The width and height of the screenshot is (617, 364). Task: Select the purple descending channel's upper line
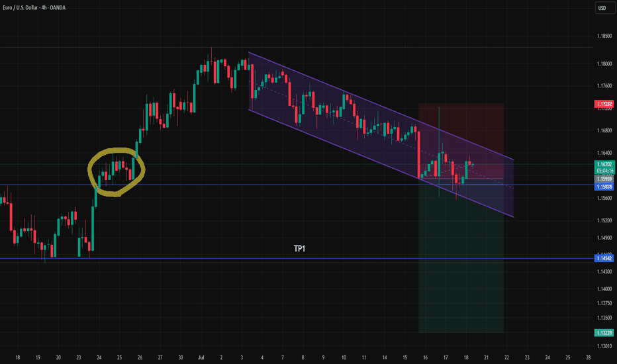tap(381, 106)
